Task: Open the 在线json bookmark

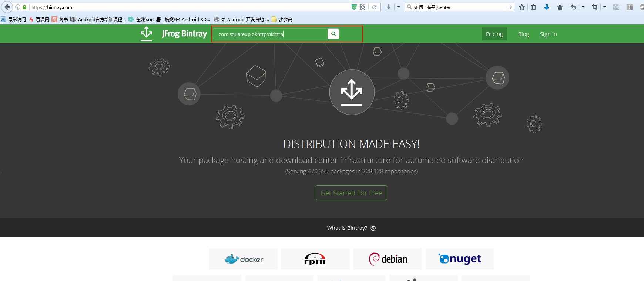Action: [141, 19]
